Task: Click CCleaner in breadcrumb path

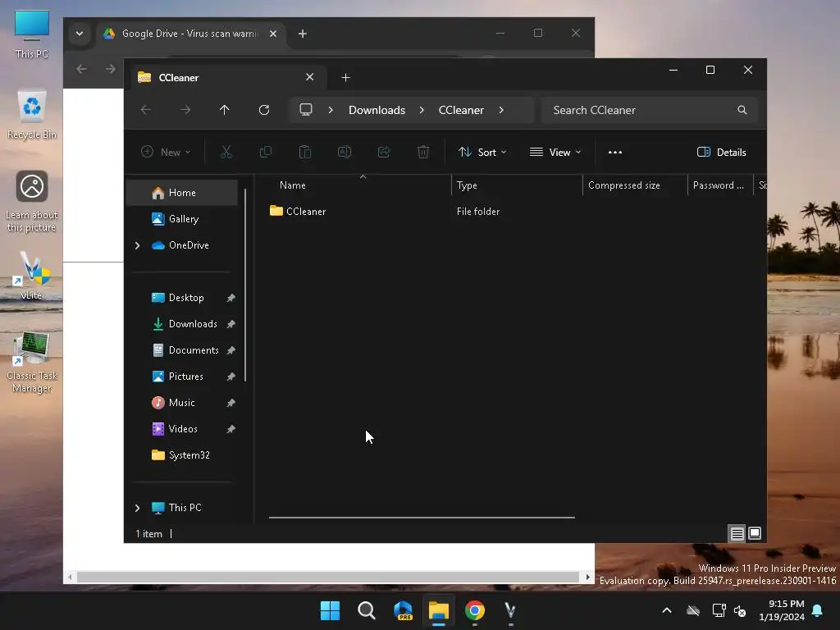Action: tap(461, 110)
